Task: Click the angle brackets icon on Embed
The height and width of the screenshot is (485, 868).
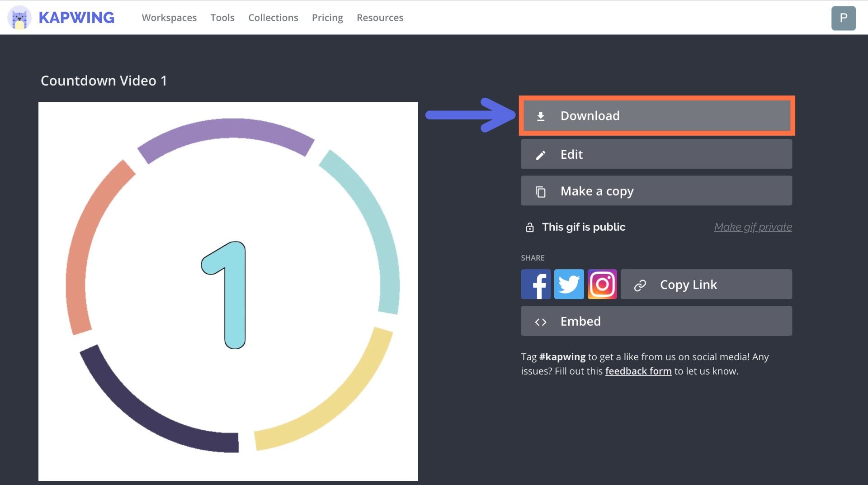Action: [x=541, y=321]
